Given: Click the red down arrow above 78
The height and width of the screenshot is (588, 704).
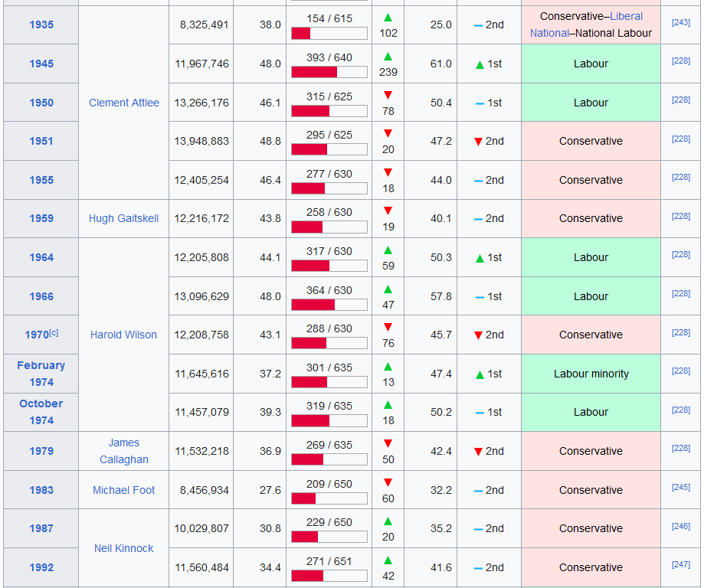Looking at the screenshot, I should coord(388,95).
